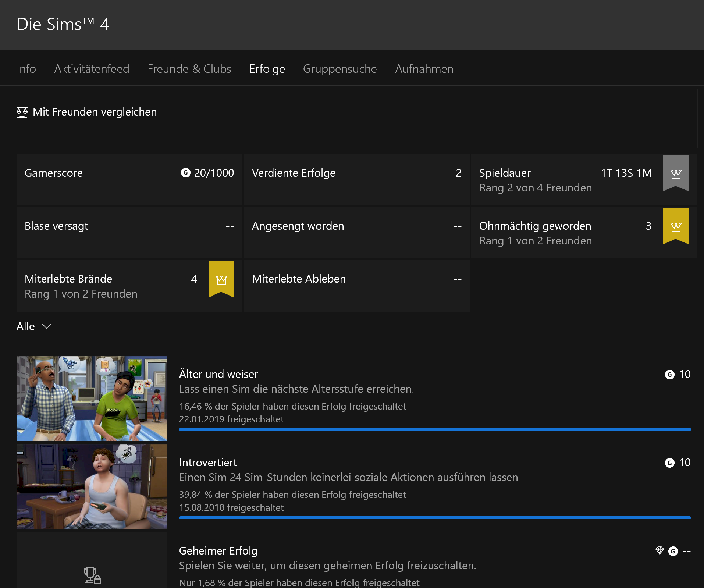The width and height of the screenshot is (704, 588).
Task: Open Miterlebte Ableben stat tile
Action: tap(357, 286)
